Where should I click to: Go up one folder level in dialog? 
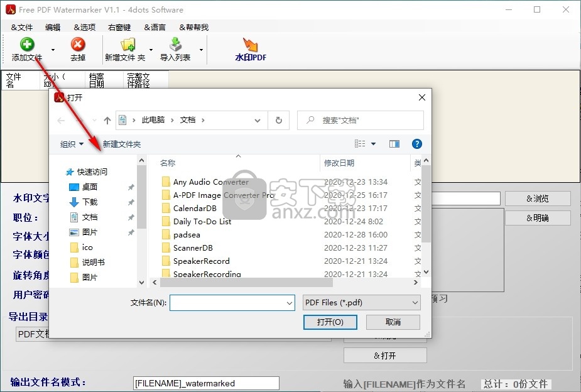tap(107, 121)
